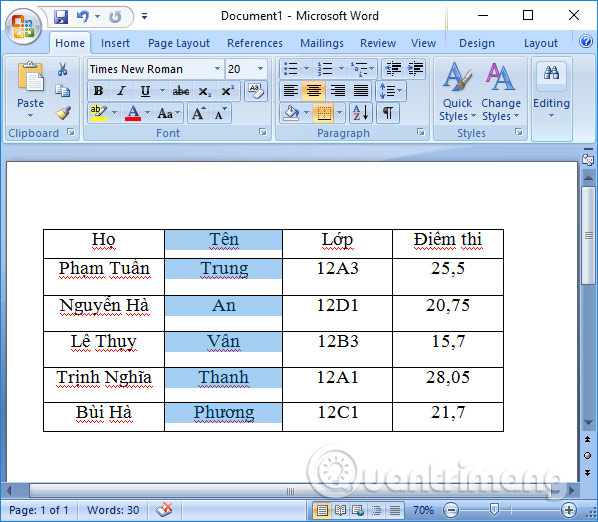Image resolution: width=598 pixels, height=522 pixels.
Task: Click the Cut scissors icon
Action: 63,69
